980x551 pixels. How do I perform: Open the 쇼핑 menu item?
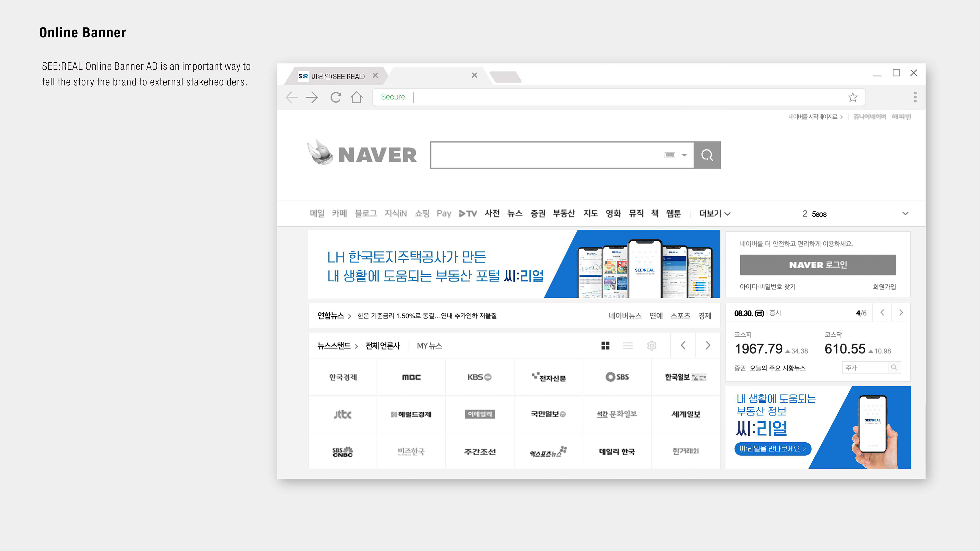pos(422,213)
